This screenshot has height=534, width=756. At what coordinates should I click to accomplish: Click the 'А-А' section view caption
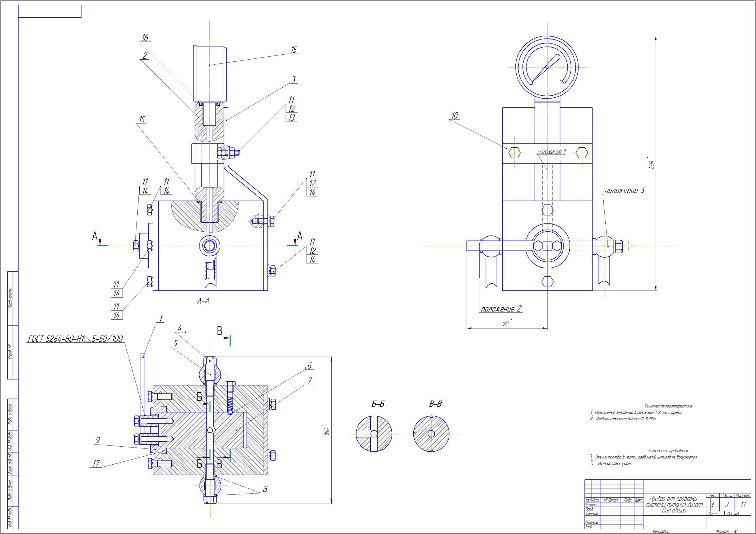point(203,301)
